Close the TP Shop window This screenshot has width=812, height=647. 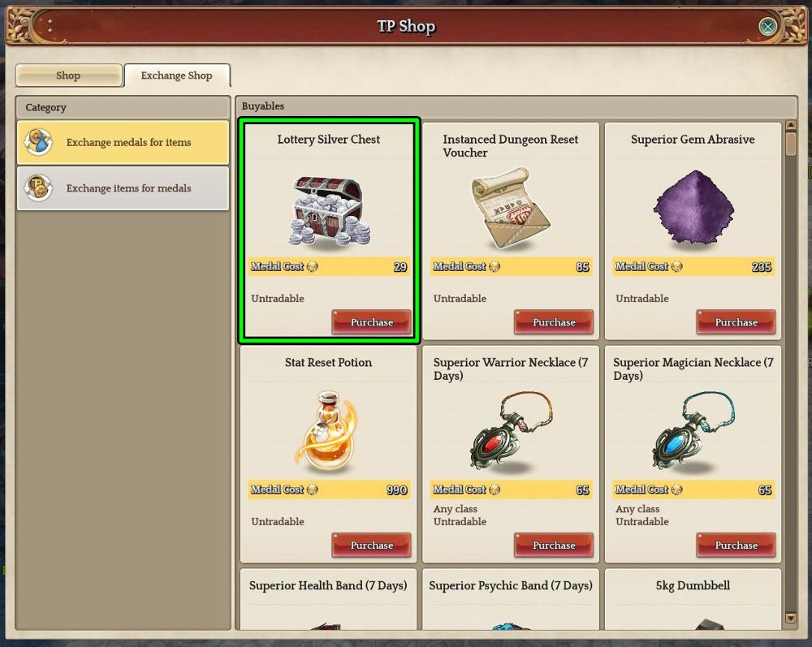click(767, 27)
